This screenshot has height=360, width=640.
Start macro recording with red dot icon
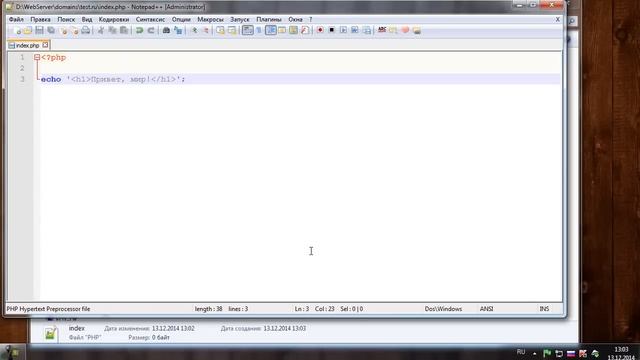click(320, 30)
